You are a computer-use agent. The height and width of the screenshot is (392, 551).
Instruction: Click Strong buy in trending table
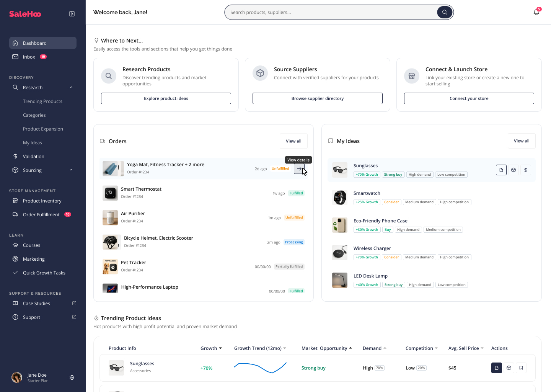[313, 368]
